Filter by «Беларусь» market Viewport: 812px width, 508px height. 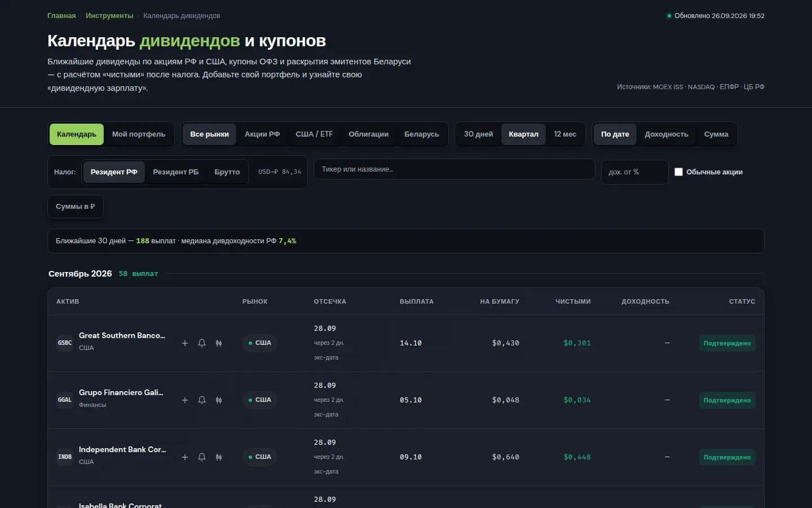[x=422, y=134]
